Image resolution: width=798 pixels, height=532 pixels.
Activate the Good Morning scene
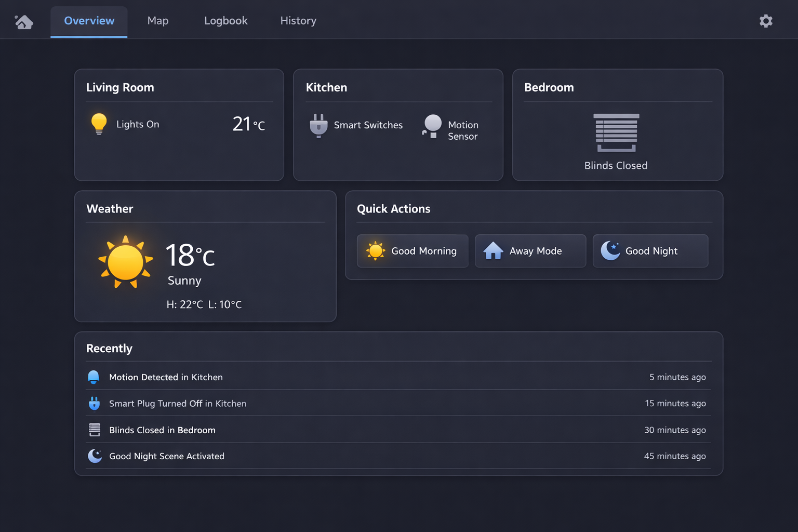point(412,251)
